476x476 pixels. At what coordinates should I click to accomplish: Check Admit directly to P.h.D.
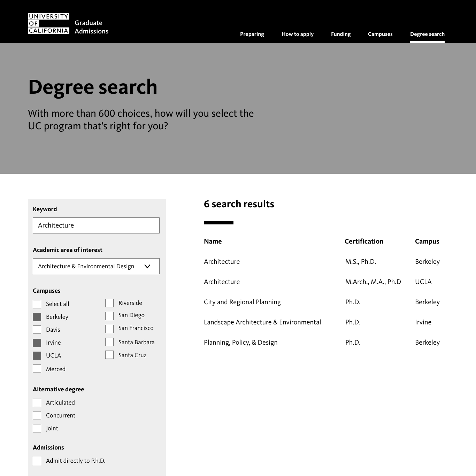(x=37, y=461)
